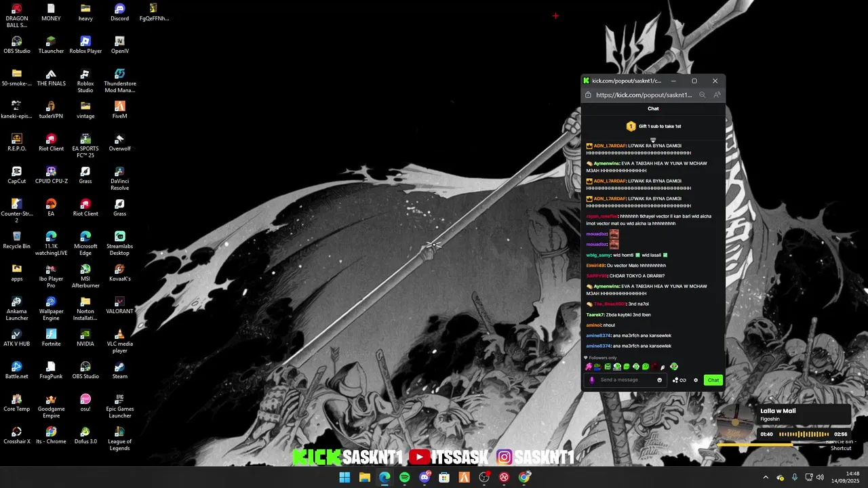The image size is (868, 488).
Task: Insert the feather emote from the emote row
Action: (663, 367)
